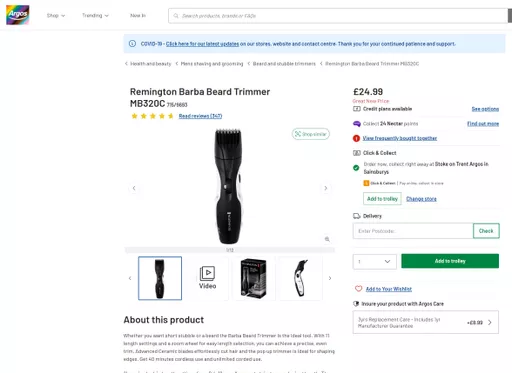Click the wishlist heart icon

point(358,289)
